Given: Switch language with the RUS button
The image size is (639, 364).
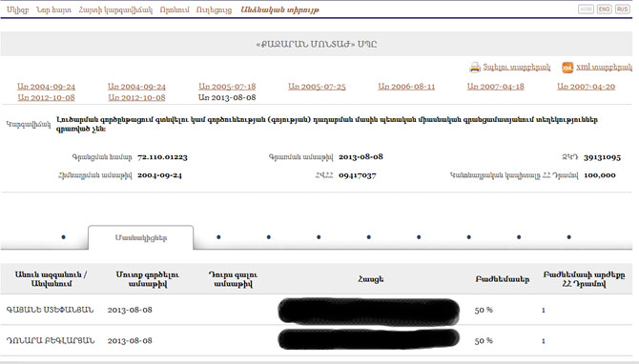Looking at the screenshot, I should coord(622,10).
